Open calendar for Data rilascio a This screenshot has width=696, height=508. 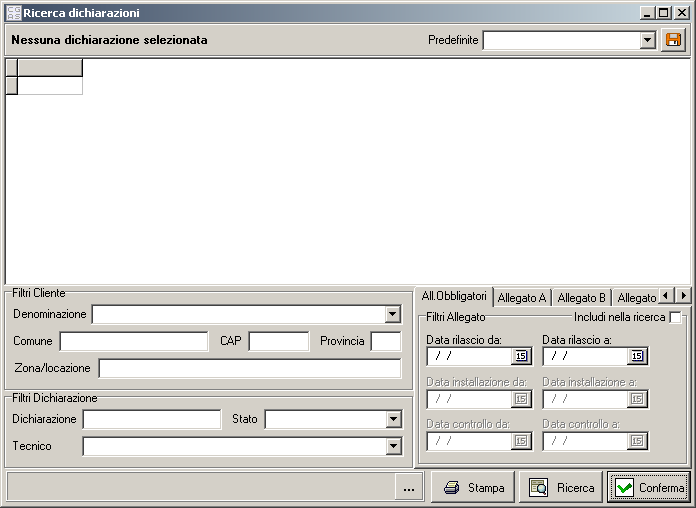[637, 356]
